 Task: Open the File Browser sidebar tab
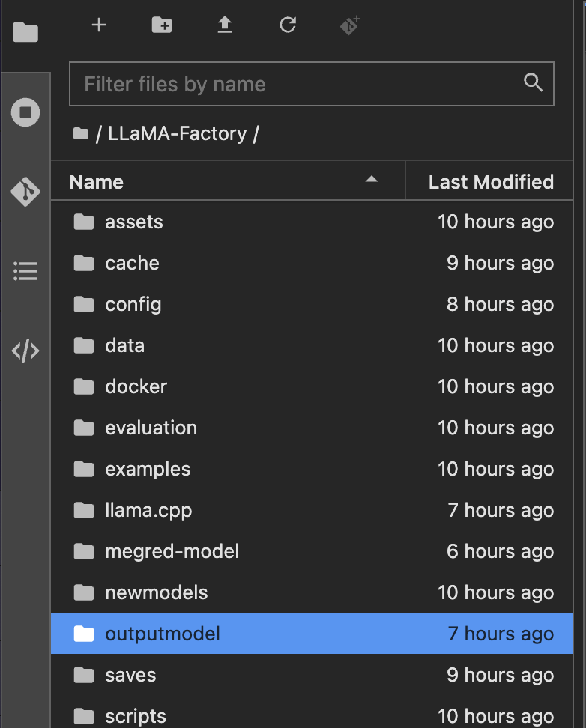pos(25,32)
